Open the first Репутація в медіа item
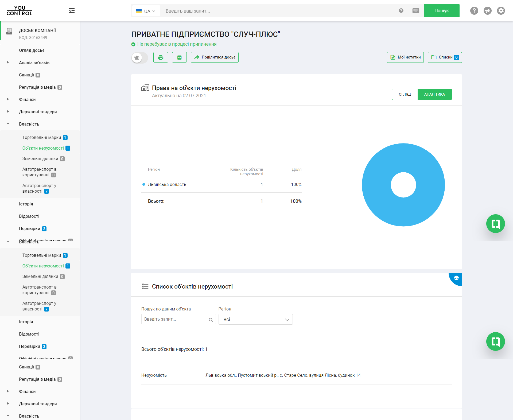 point(40,87)
